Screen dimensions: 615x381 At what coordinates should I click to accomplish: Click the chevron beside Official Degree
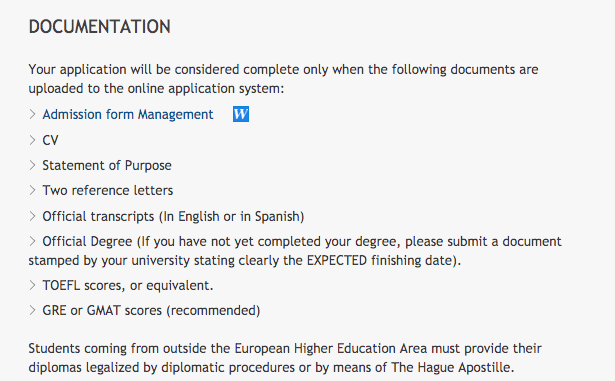click(x=32, y=241)
